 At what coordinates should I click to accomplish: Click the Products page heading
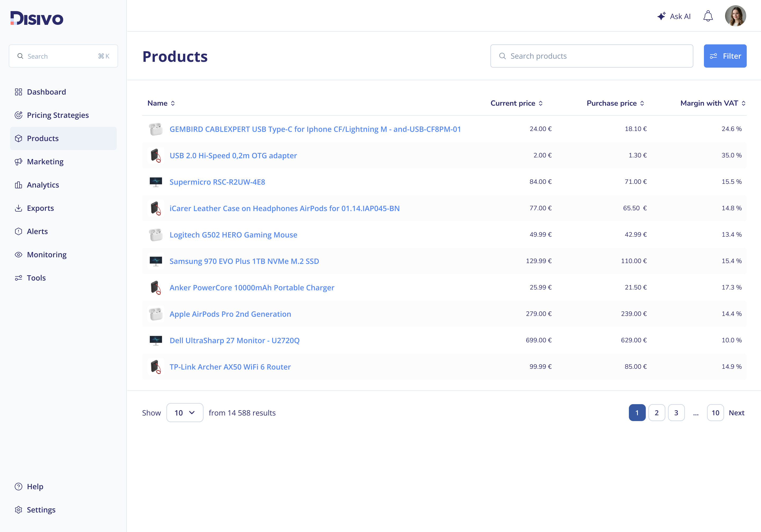[x=175, y=56]
